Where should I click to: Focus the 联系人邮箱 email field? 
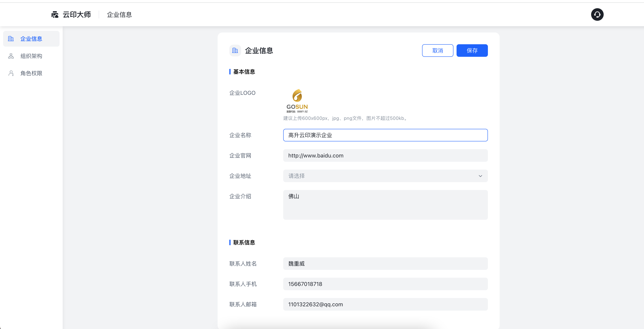point(385,305)
